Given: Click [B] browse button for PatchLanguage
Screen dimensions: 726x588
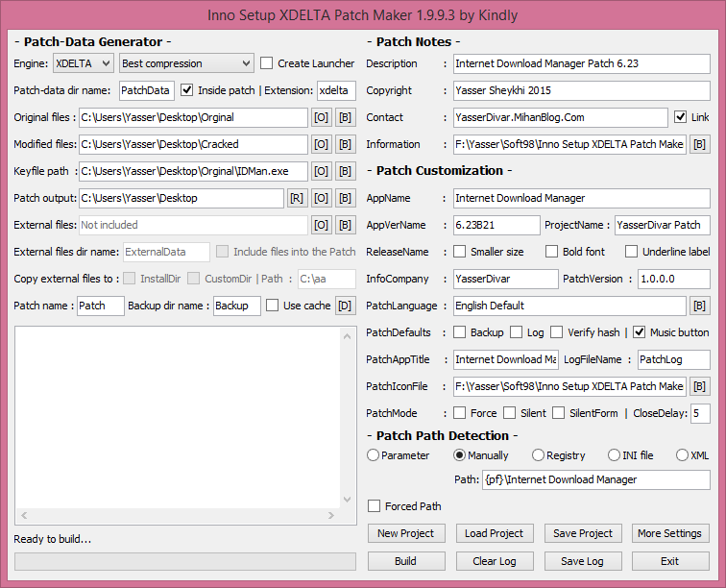Looking at the screenshot, I should tap(700, 306).
